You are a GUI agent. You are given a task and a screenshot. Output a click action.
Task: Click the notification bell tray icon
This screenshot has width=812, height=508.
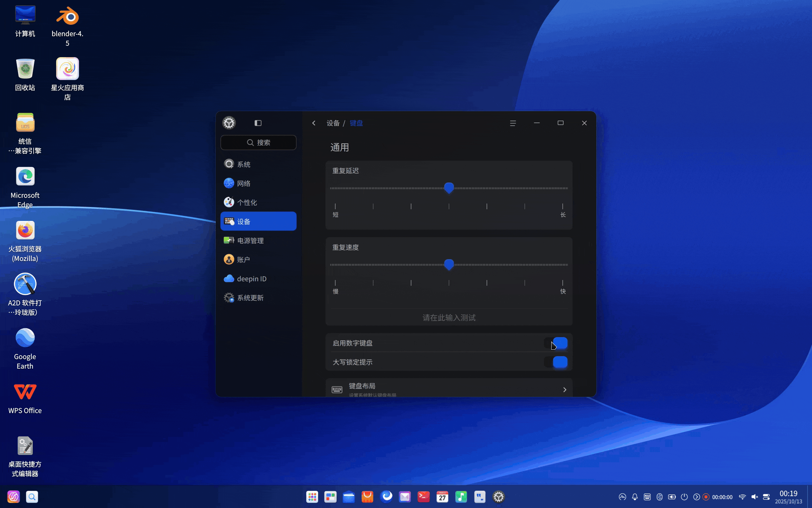click(x=635, y=497)
